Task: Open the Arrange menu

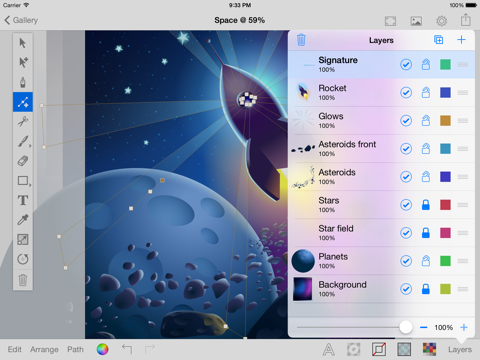Action: click(x=44, y=350)
